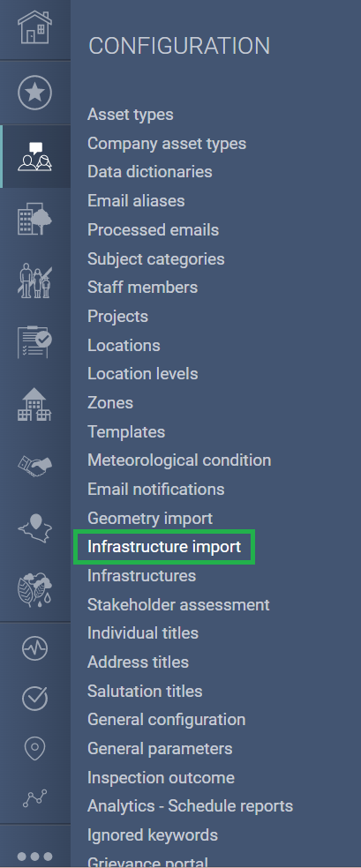Open the location pin icon

pos(35,748)
